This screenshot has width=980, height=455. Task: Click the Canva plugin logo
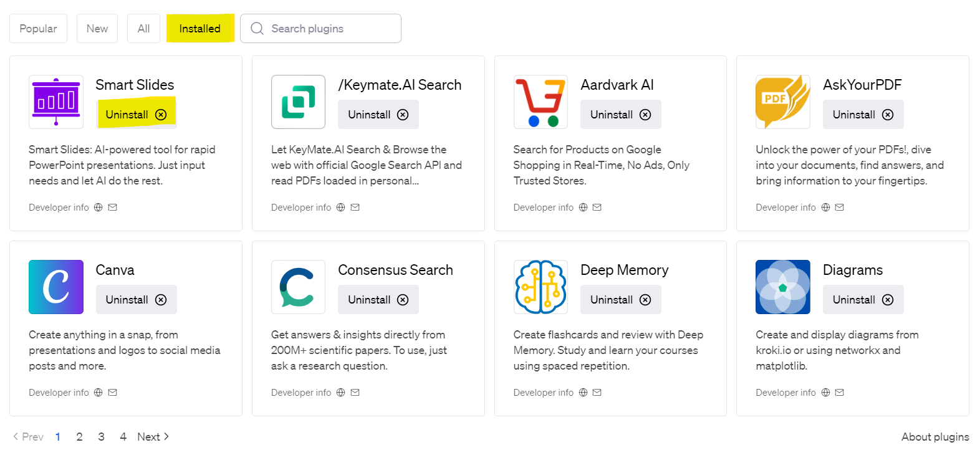56,287
